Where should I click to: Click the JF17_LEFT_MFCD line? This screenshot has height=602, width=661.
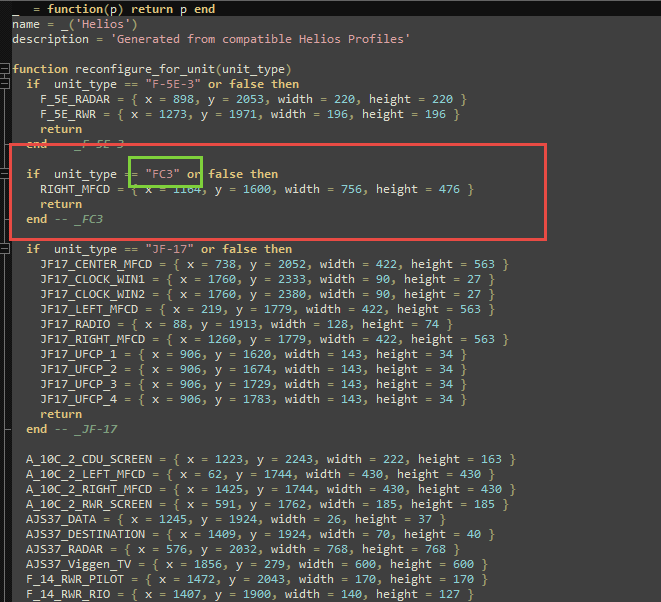(x=267, y=309)
